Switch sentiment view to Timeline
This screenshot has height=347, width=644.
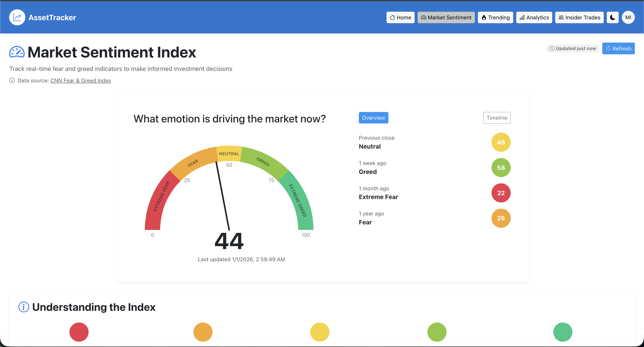pos(496,118)
